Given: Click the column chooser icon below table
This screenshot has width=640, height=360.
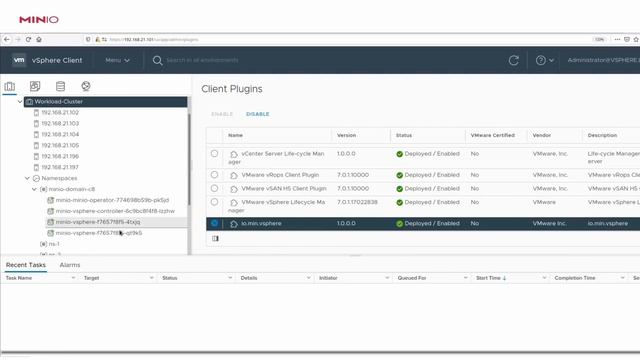Looking at the screenshot, I should (x=215, y=238).
